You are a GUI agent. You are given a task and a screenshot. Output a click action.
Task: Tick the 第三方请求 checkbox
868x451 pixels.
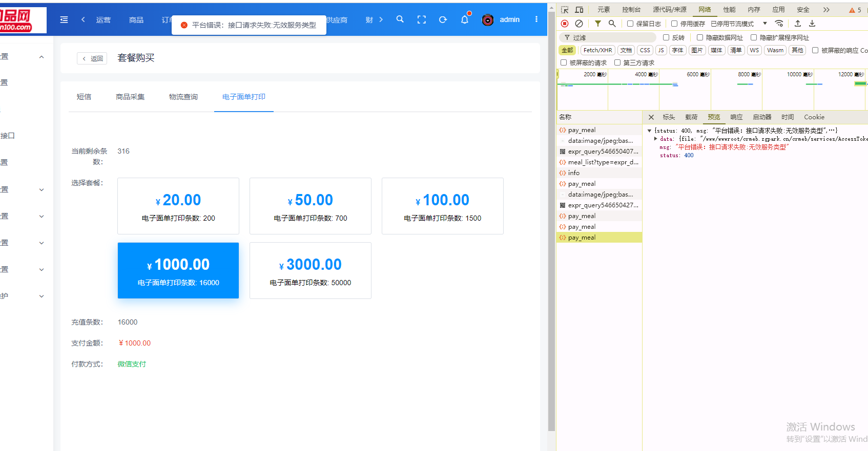click(x=617, y=62)
